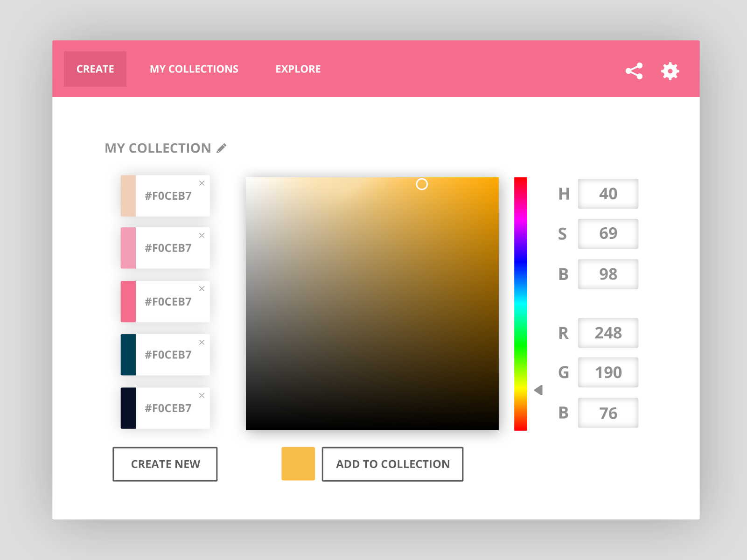
Task: Edit the Hue value field showing 40
Action: coord(608,193)
